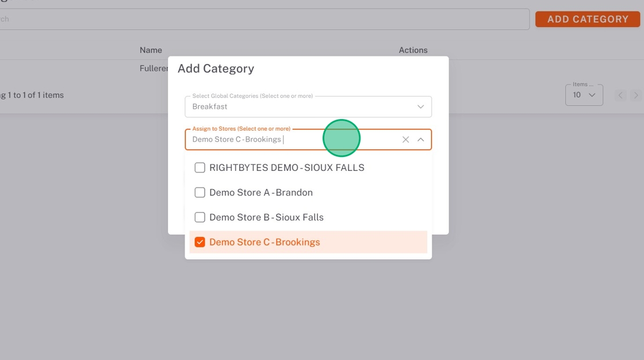Collapse the Assign to Stores list arrow
644x360 pixels.
point(421,140)
